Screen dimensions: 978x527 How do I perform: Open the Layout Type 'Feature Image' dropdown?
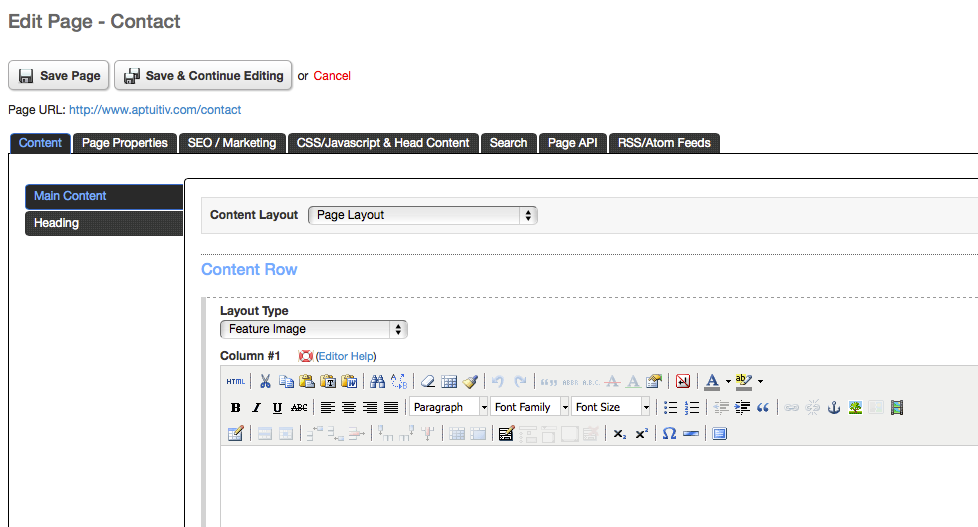click(314, 329)
